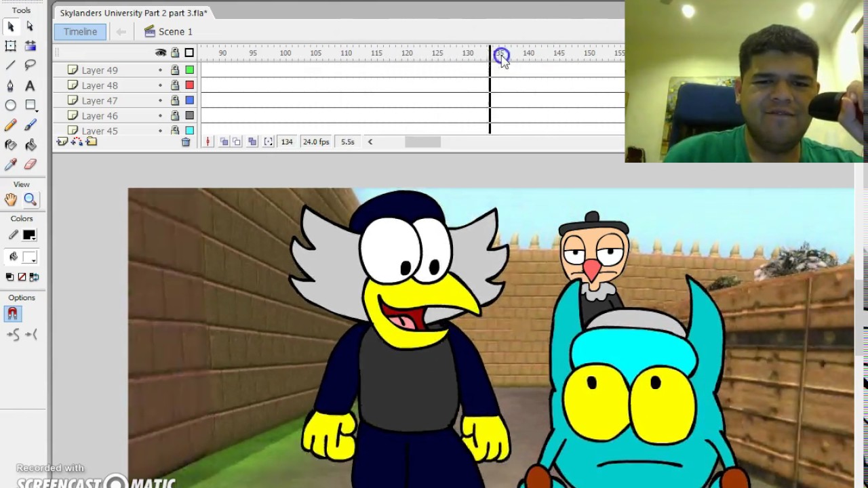Toggle Onion Skin Outlines button
This screenshot has height=488, width=868.
(x=237, y=142)
